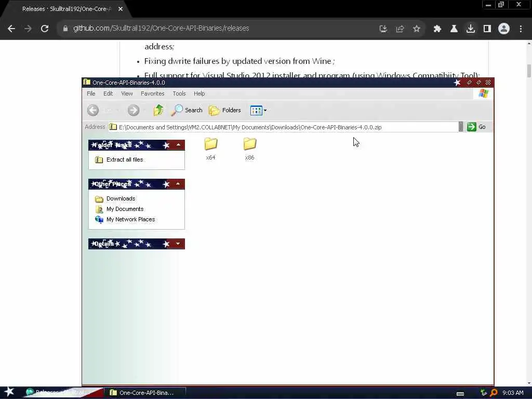Viewport: 532px width, 399px height.
Task: Click the Explorer Forward arrow button
Action: point(134,110)
